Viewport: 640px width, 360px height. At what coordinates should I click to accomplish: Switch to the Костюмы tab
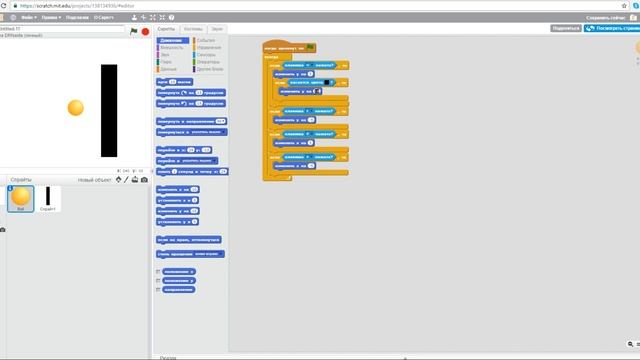[x=193, y=29]
